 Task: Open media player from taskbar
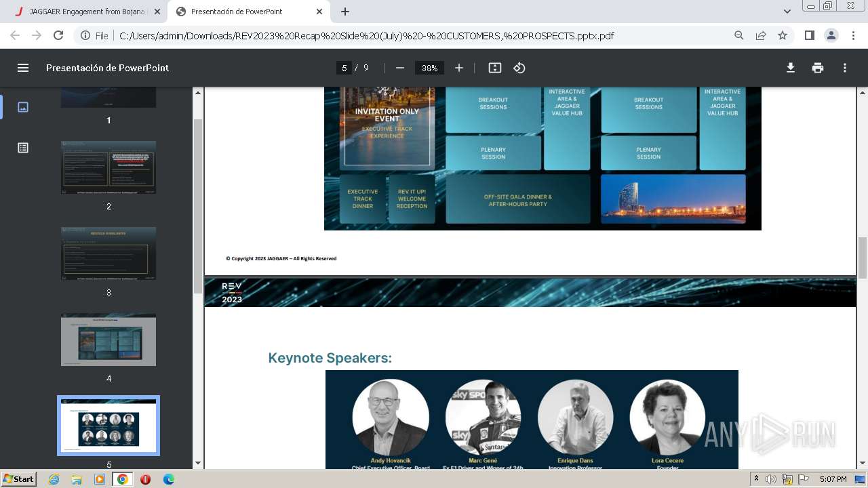pos(100,479)
